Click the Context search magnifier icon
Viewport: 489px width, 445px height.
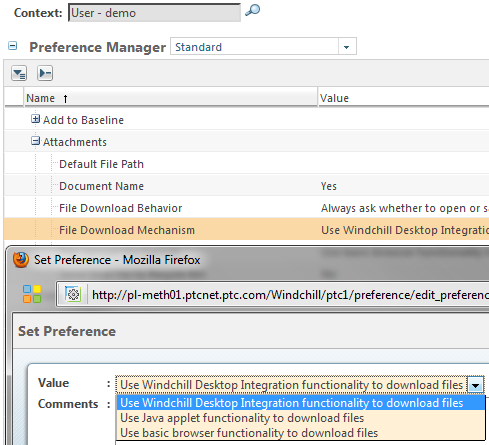(252, 10)
